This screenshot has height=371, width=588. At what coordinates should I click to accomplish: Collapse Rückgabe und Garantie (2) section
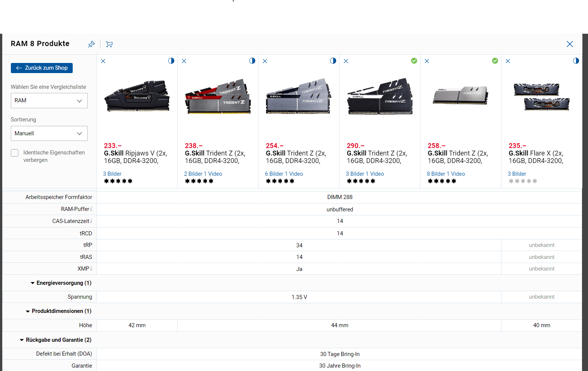point(55,340)
